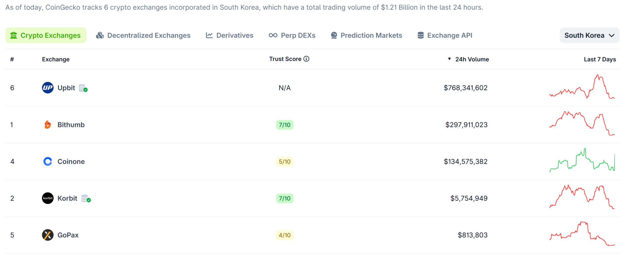Click the Trust Score info icon

306,59
